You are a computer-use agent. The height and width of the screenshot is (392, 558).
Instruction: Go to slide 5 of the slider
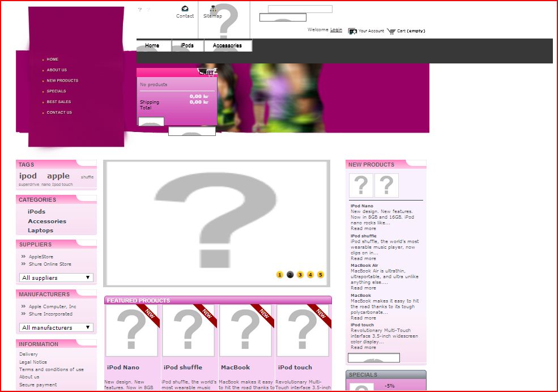coord(321,275)
